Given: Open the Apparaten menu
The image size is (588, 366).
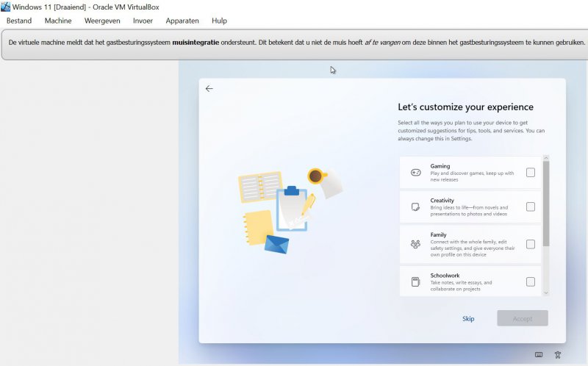Looking at the screenshot, I should coord(182,21).
